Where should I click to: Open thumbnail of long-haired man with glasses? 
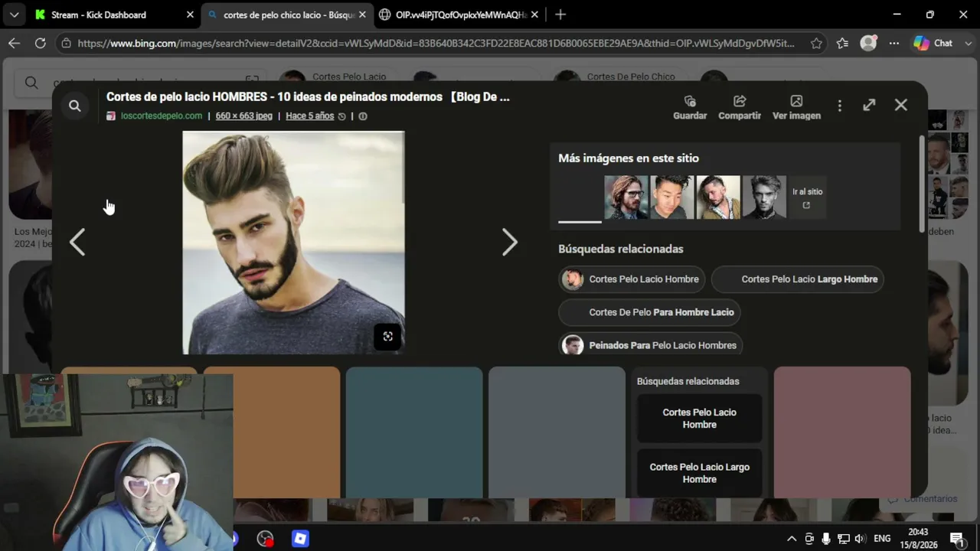[x=626, y=197]
